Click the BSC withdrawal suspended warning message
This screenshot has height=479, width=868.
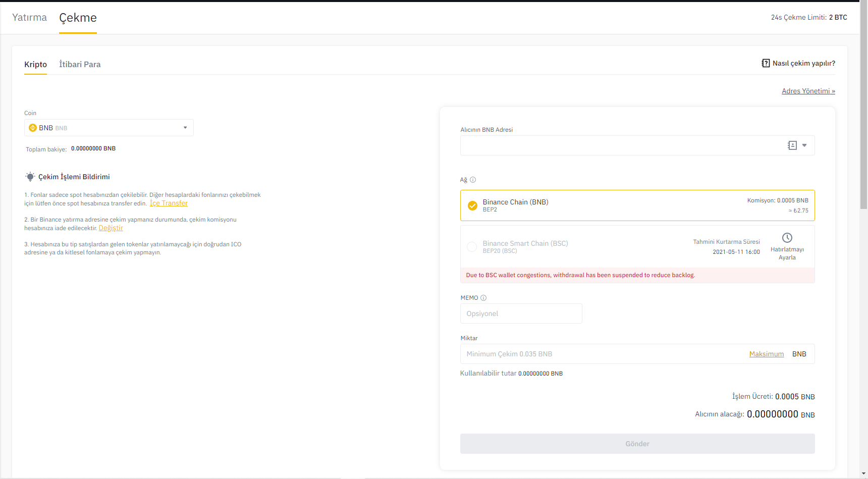click(x=580, y=275)
